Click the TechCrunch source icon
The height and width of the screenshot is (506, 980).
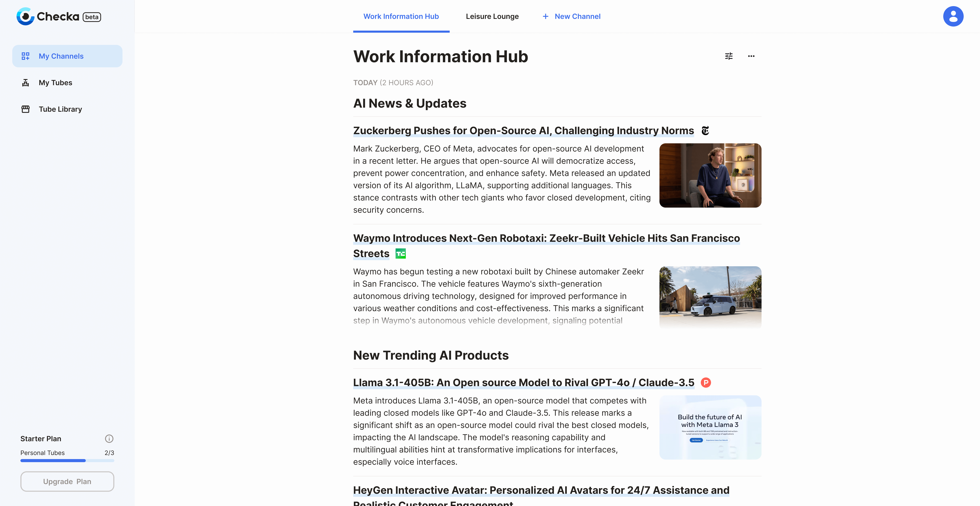(401, 254)
